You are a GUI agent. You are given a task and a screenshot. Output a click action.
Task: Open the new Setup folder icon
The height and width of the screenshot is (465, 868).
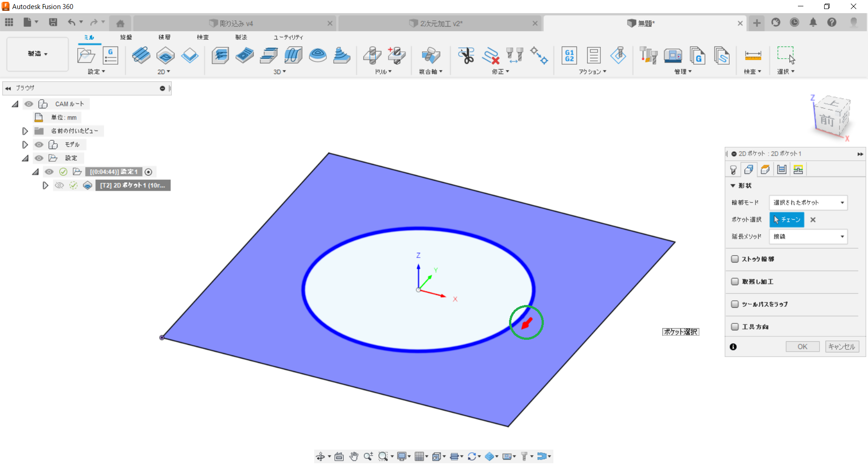click(86, 56)
